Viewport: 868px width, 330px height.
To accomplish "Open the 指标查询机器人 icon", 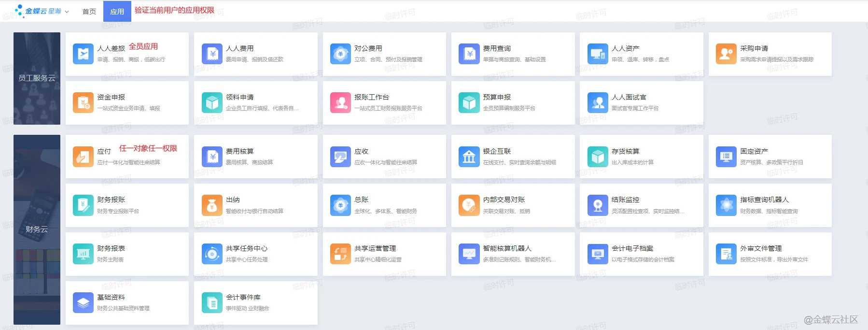I will pyautogui.click(x=726, y=205).
